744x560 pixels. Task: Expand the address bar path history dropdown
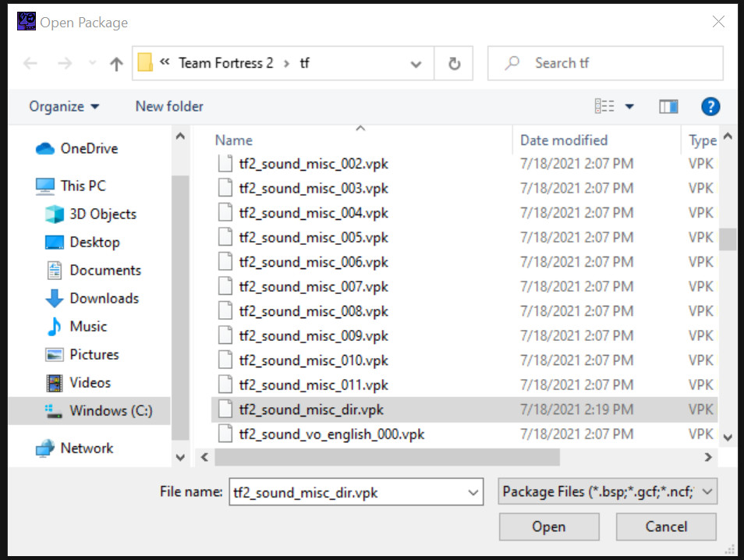(x=416, y=64)
